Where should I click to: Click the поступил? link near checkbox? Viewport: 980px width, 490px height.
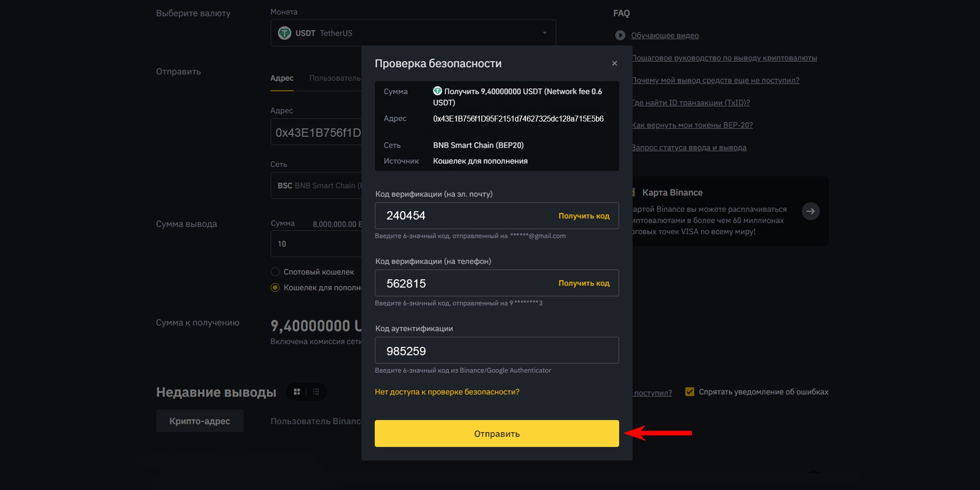[x=653, y=393]
